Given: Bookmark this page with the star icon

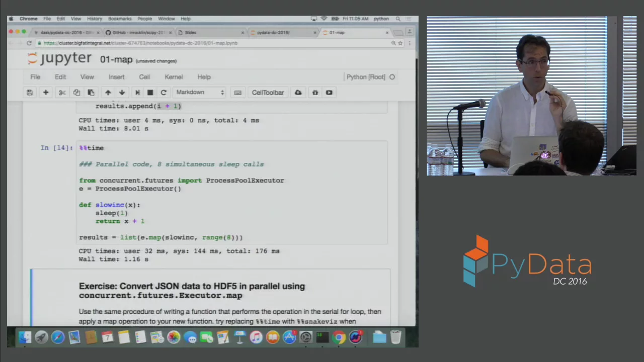Looking at the screenshot, I should point(400,43).
